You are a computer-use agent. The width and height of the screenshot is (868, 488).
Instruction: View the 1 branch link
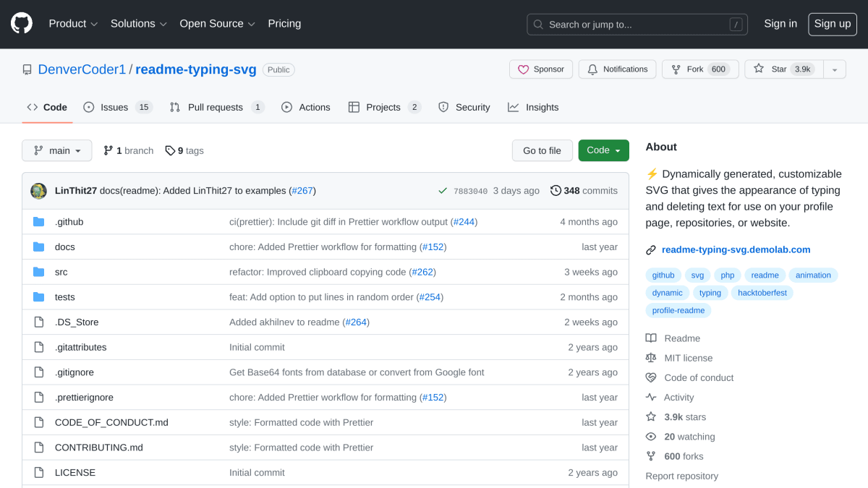[x=129, y=150]
